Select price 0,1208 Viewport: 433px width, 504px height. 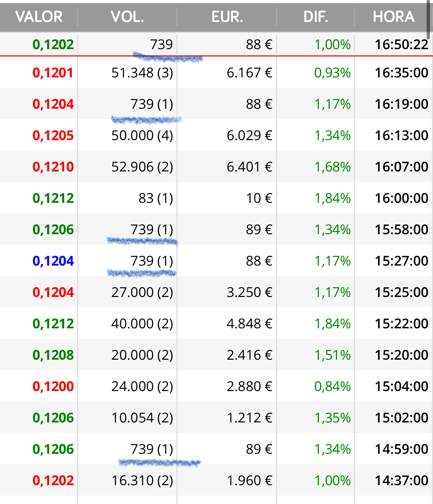pyautogui.click(x=53, y=355)
